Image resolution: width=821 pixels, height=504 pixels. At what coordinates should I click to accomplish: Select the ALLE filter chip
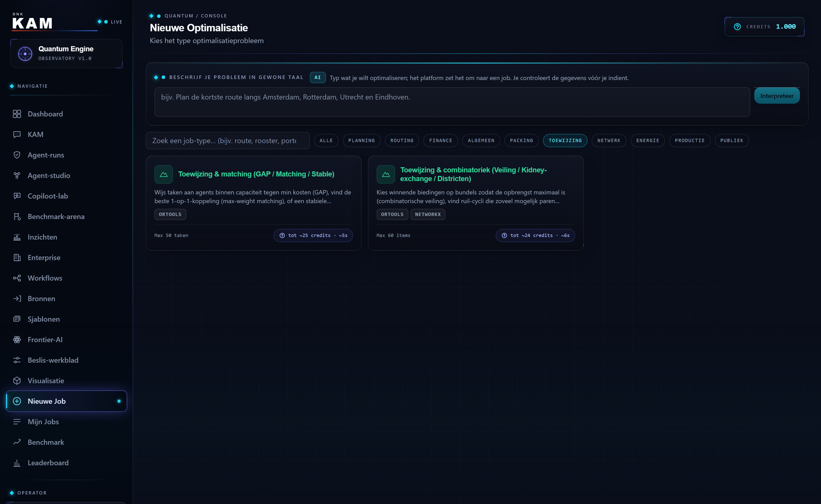click(326, 141)
